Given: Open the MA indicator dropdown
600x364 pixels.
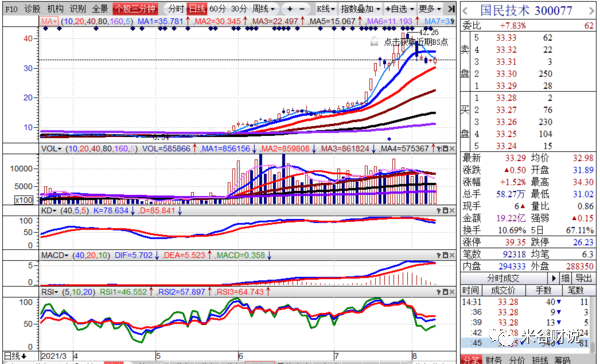Looking at the screenshot, I should 49,21.
